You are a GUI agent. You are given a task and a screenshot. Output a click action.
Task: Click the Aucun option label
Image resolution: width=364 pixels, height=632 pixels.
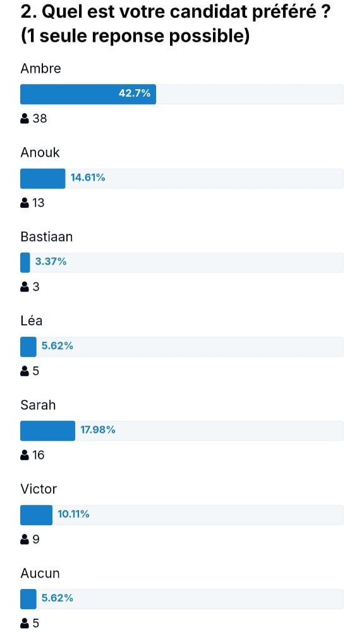click(x=40, y=574)
